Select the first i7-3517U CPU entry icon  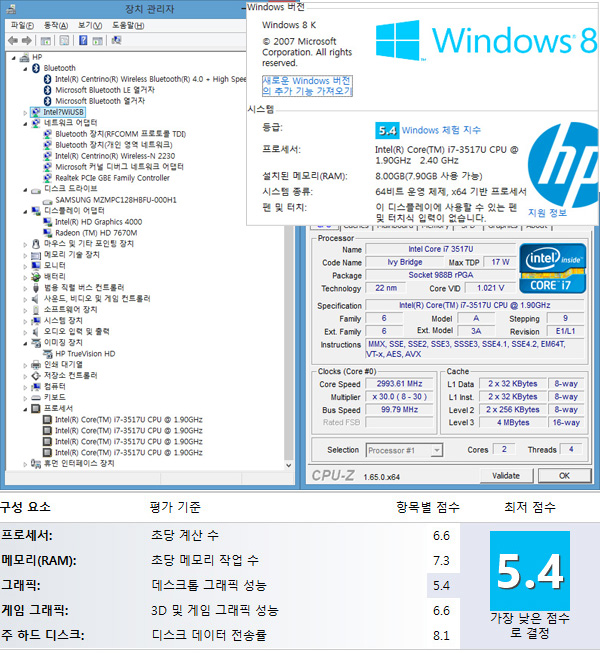(47, 419)
